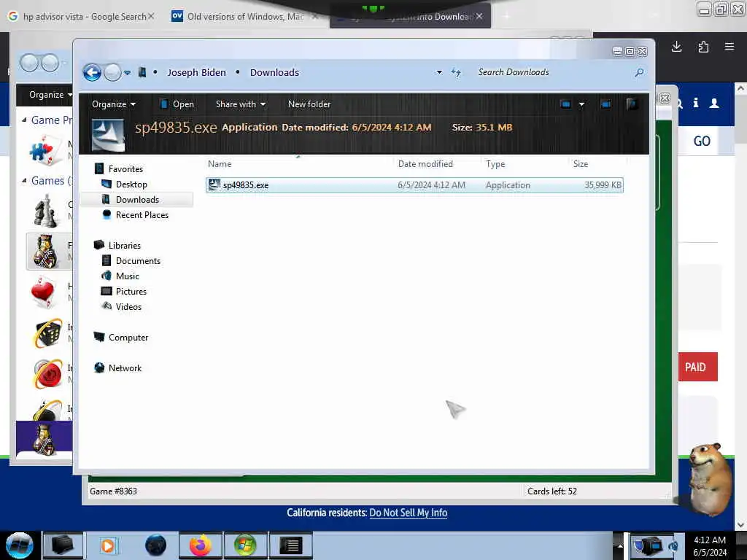Image resolution: width=747 pixels, height=560 pixels.
Task: Open Firefox from the taskbar
Action: [201, 545]
